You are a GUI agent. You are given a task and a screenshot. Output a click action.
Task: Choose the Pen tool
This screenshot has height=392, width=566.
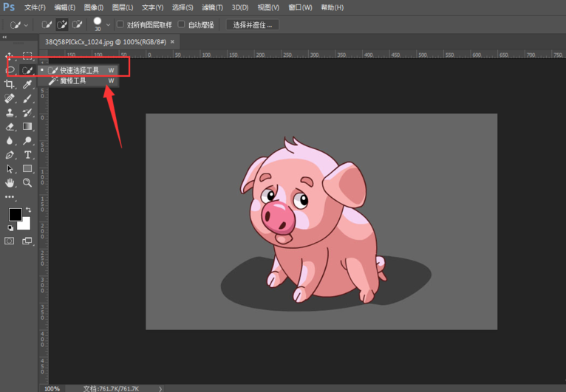(x=10, y=155)
